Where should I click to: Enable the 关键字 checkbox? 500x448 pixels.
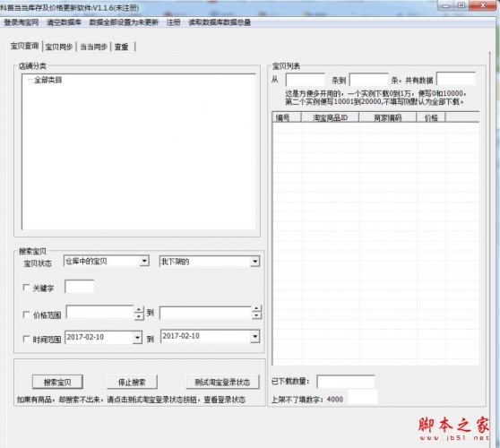point(27,288)
